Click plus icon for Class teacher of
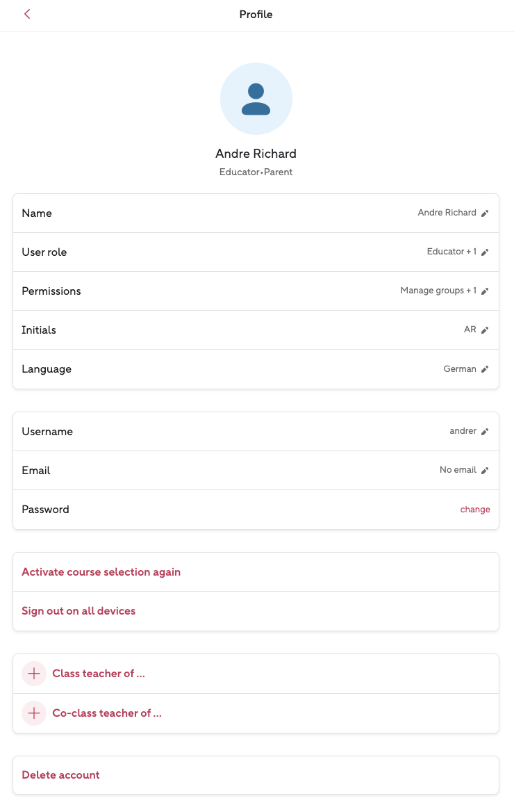This screenshot has width=514, height=812. 34,674
